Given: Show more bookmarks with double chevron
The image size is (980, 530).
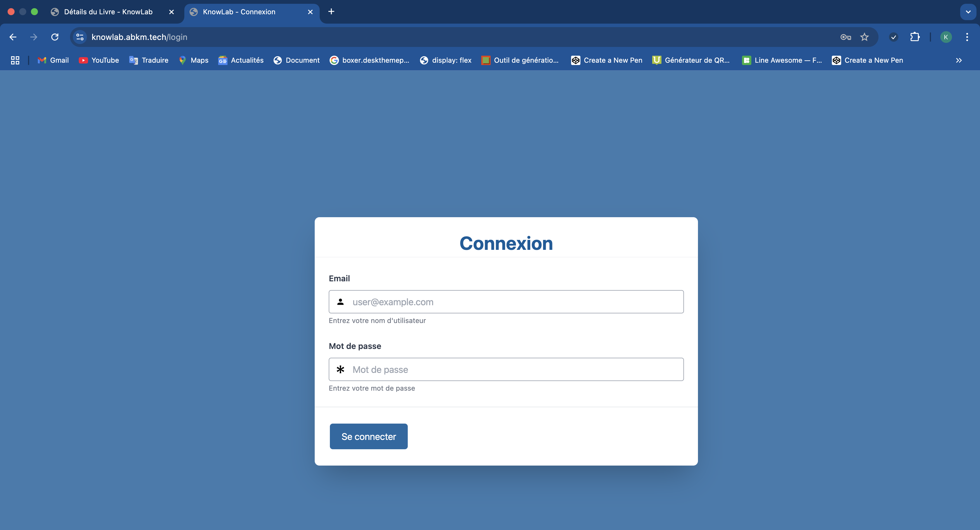Looking at the screenshot, I should pyautogui.click(x=959, y=60).
